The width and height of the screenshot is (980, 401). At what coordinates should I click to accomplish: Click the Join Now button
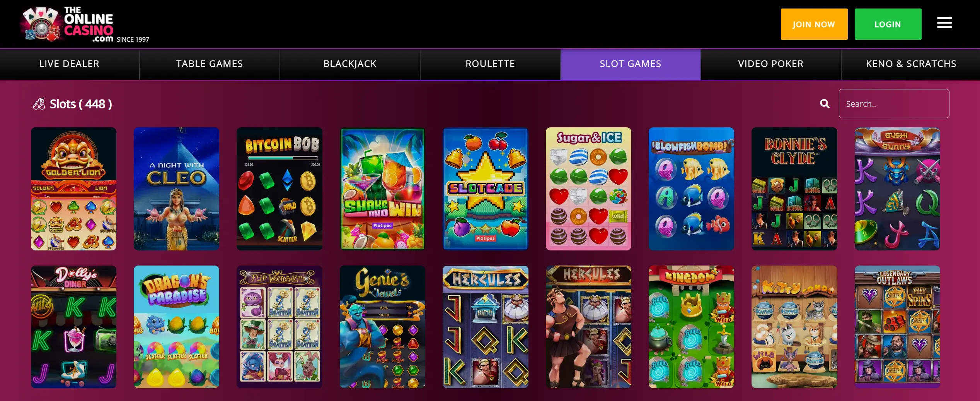coord(814,24)
